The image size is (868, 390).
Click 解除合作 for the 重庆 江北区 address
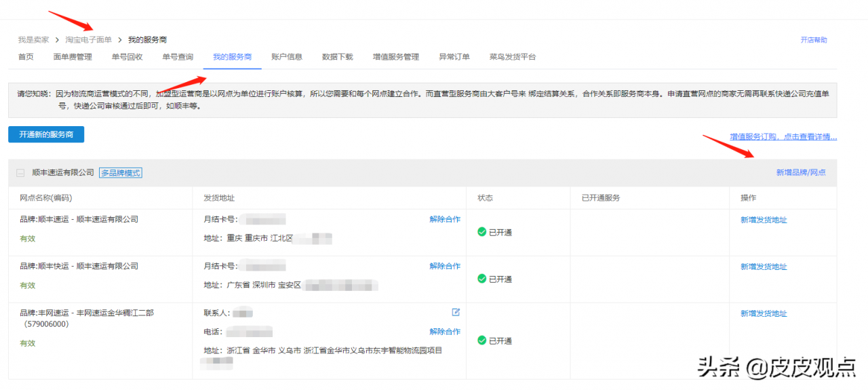pos(445,219)
